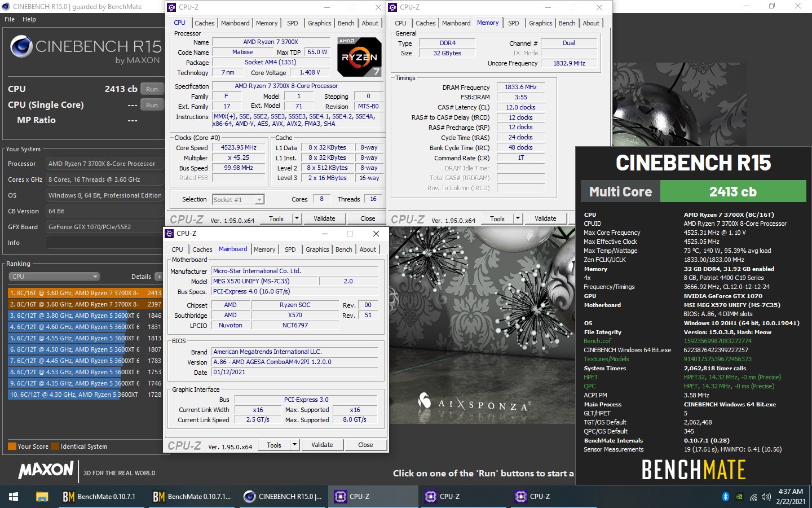Click the MEG X570 UNIFY model field
The image size is (812, 508).
[264, 281]
